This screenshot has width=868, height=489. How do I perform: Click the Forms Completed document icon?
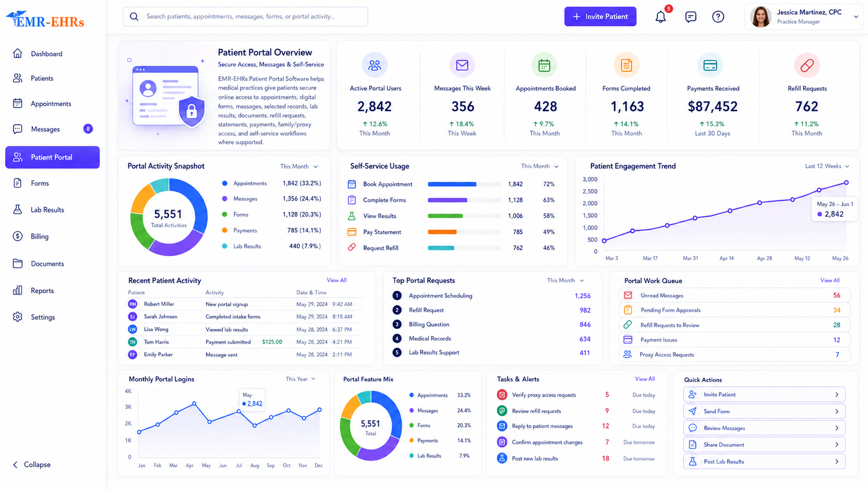coord(626,65)
